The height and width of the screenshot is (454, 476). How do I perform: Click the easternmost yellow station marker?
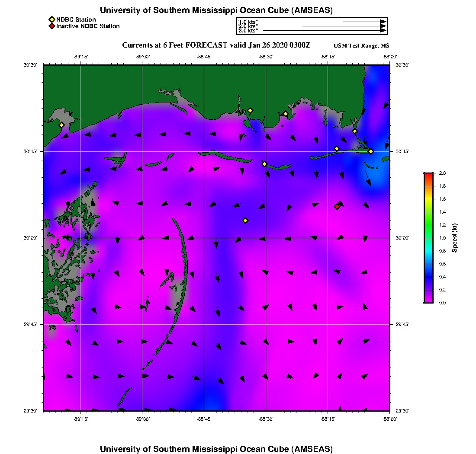pos(371,151)
